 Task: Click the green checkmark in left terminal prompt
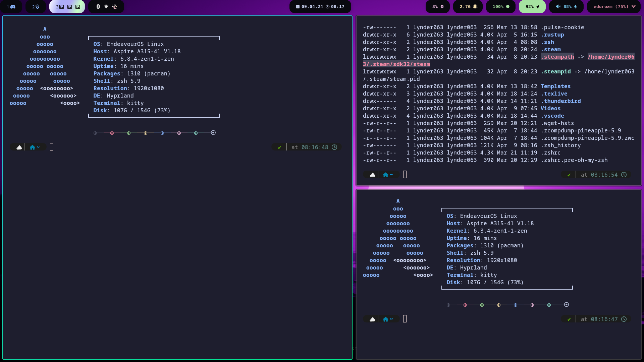(279, 147)
